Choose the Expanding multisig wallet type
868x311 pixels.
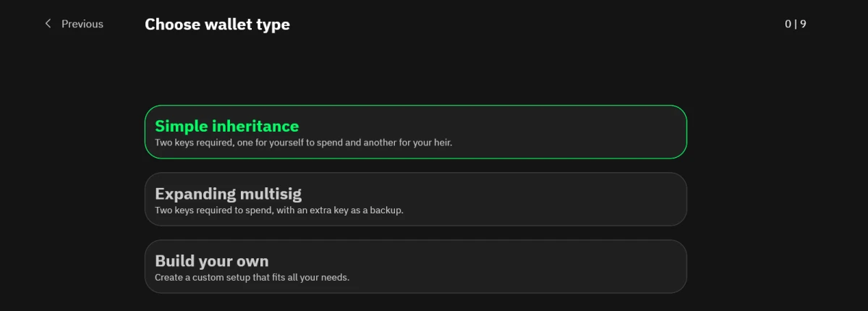[x=415, y=199]
